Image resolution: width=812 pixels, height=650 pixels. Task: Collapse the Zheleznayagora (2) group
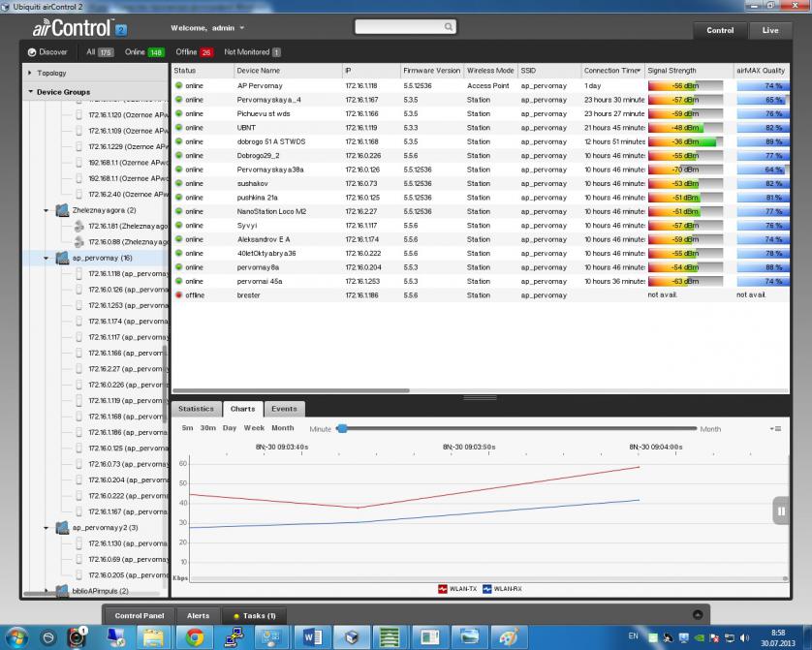coord(47,210)
